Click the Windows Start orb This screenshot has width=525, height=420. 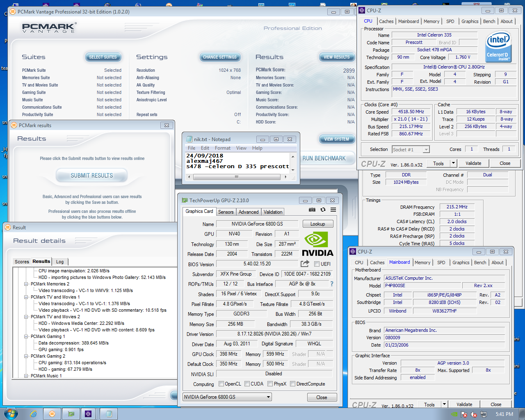[11, 413]
